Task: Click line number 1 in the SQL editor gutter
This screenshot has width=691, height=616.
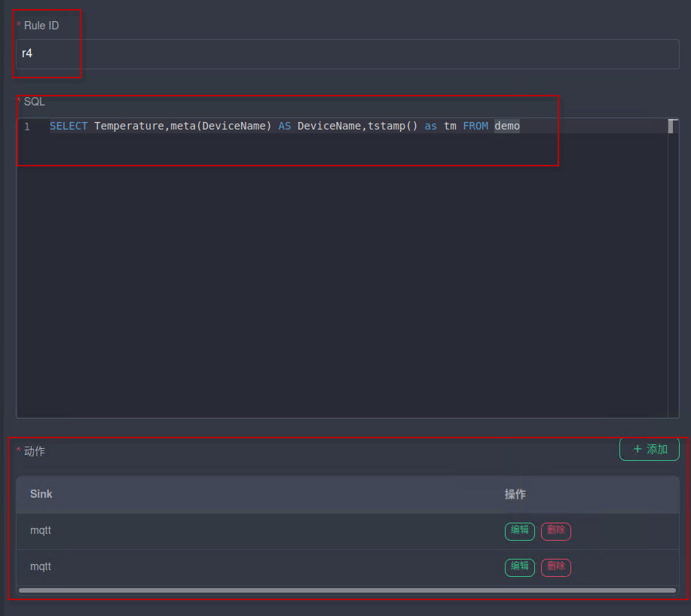Action: pos(27,127)
